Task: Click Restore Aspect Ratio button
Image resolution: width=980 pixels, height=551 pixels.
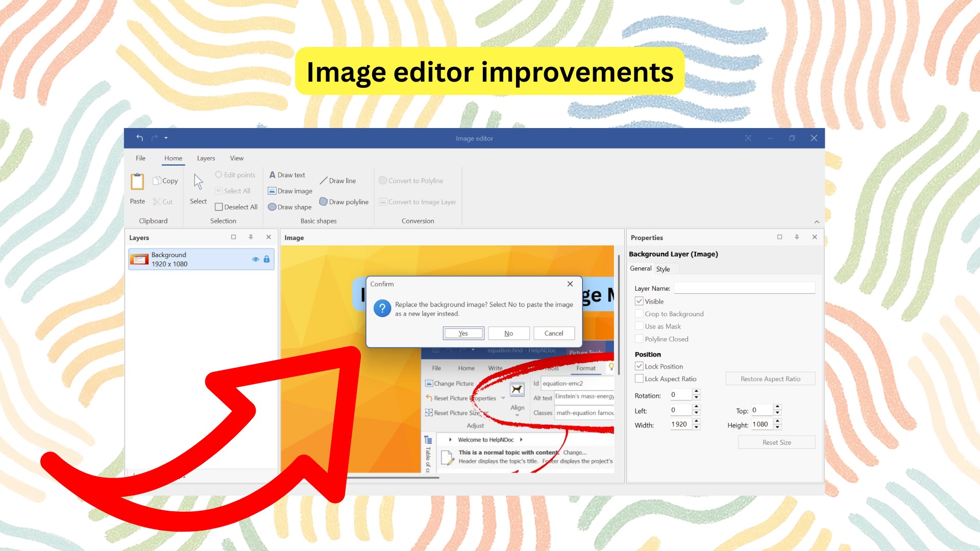Action: pos(770,379)
